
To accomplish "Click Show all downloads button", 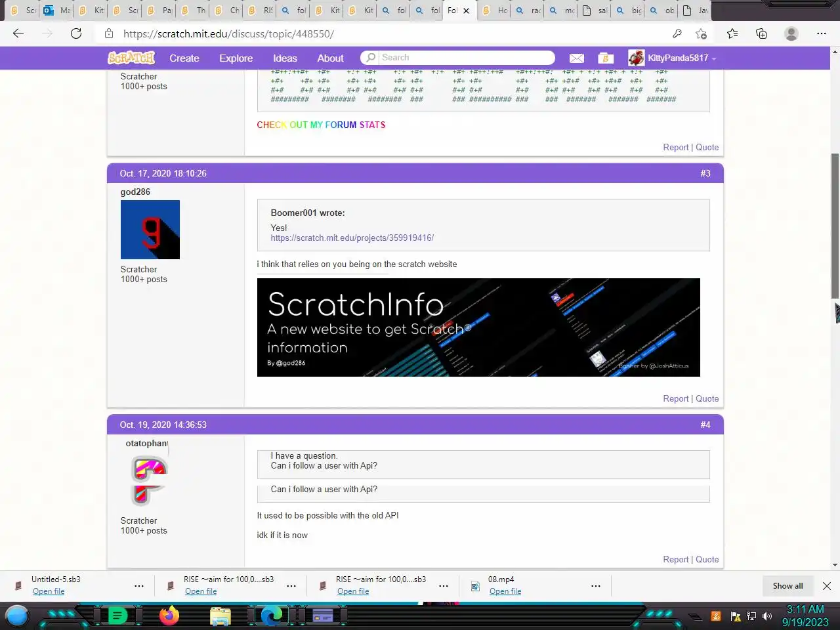I will pyautogui.click(x=787, y=586).
